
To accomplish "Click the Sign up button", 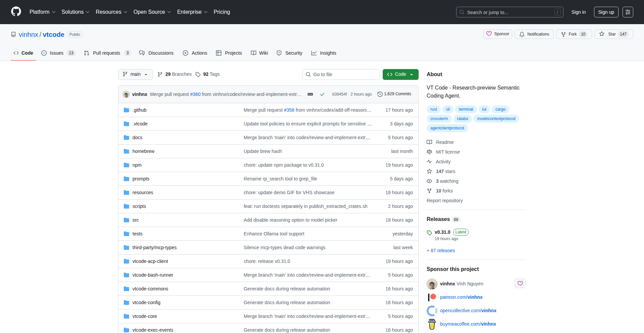I will pyautogui.click(x=606, y=12).
